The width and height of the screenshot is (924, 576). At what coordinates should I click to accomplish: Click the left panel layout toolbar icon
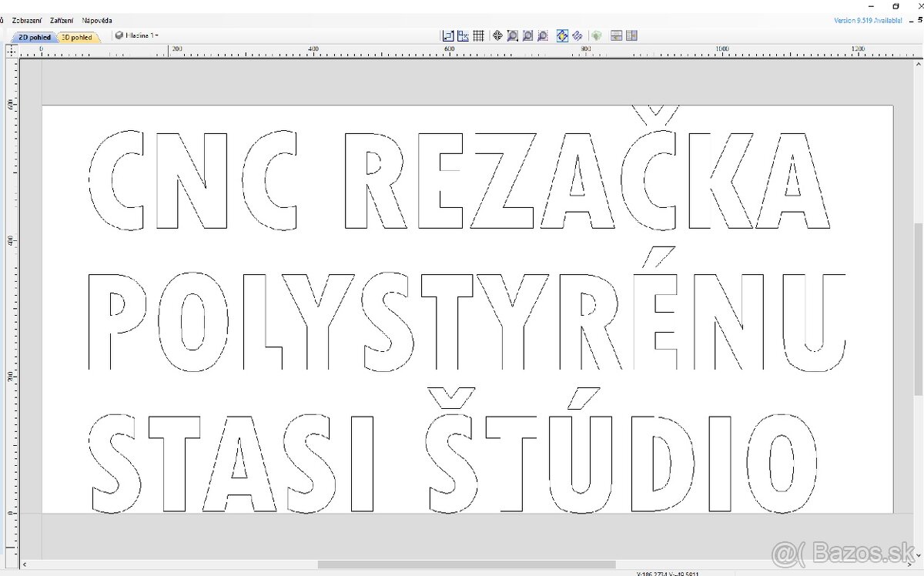[x=616, y=35]
